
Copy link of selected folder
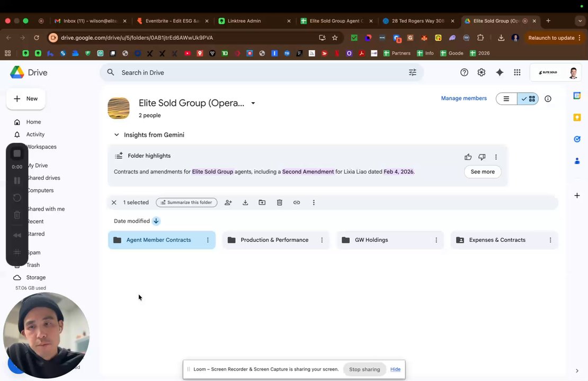(297, 202)
